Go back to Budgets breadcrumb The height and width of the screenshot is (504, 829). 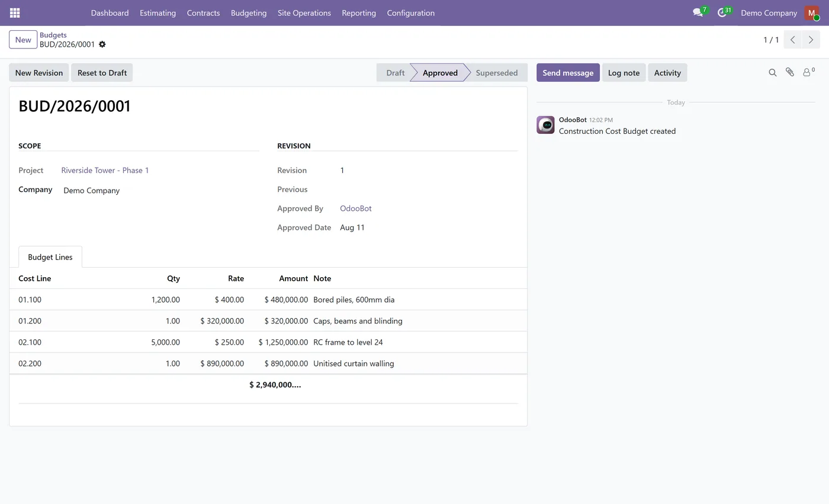pos(53,35)
